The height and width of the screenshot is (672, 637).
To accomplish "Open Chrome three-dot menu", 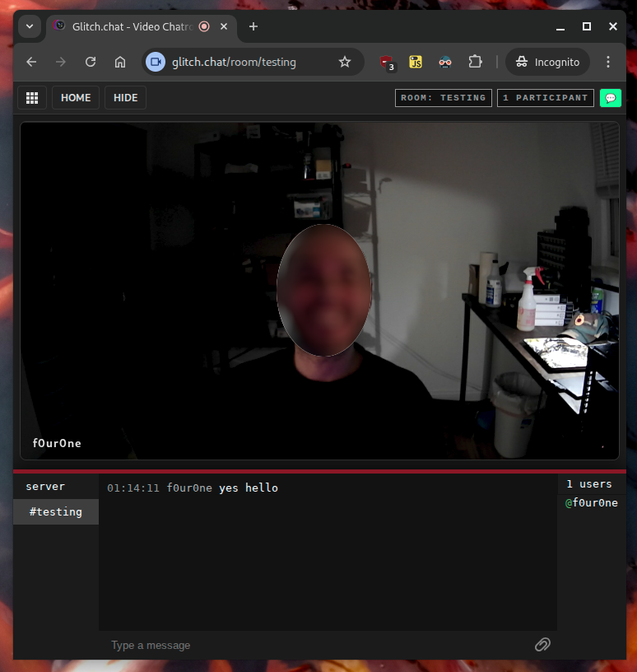I will point(608,62).
